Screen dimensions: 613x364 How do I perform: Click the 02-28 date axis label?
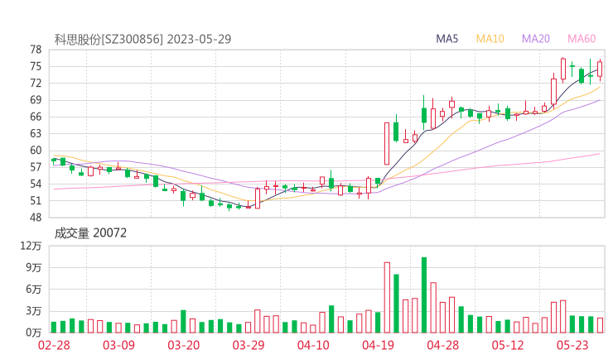[x=54, y=345]
